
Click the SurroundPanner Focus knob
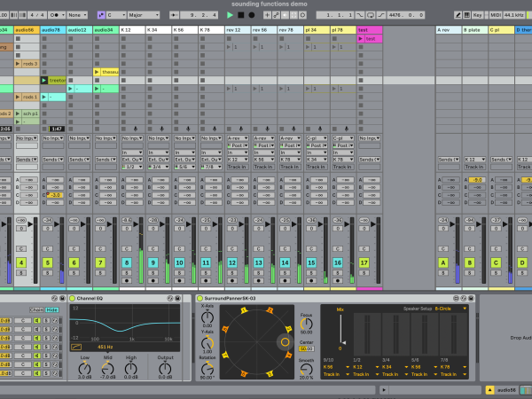point(306,322)
